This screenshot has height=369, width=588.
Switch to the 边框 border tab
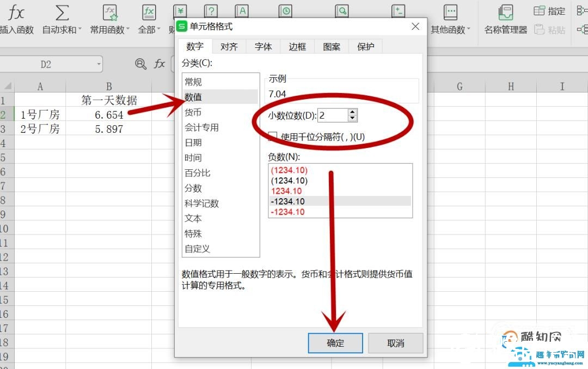coord(297,47)
